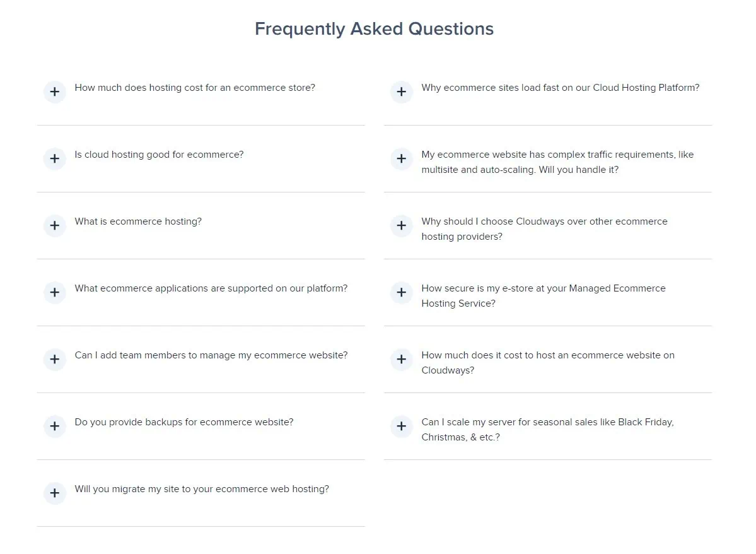The height and width of the screenshot is (554, 756).
Task: Expand 'Do you provide backups for ecommerce website?'
Action: pyautogui.click(x=55, y=426)
